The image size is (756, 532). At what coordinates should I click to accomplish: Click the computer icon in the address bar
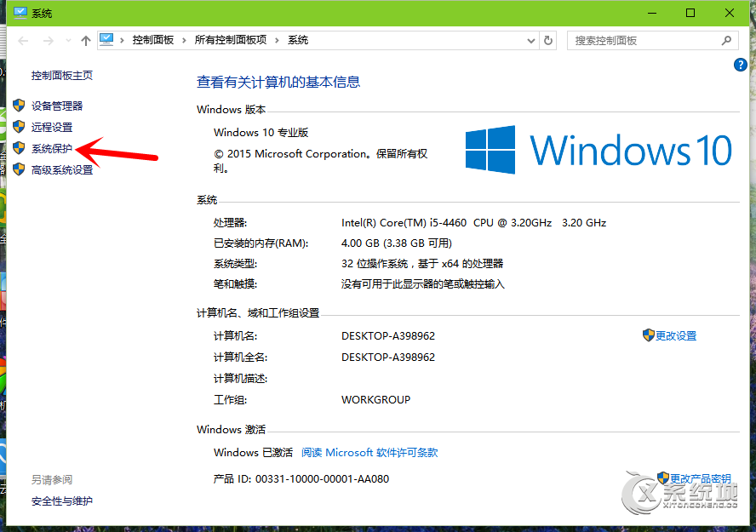(x=106, y=40)
